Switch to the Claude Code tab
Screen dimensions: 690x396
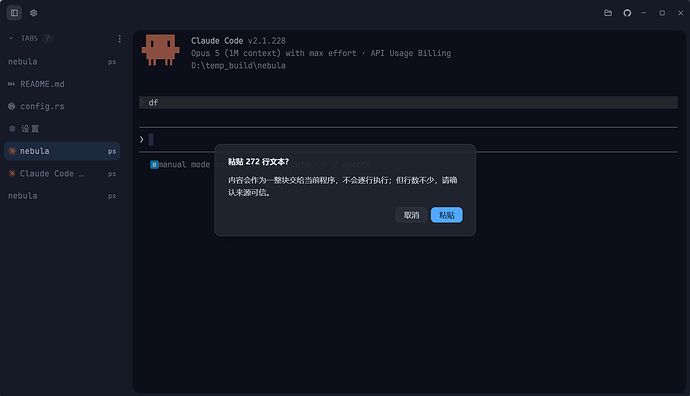pos(62,173)
